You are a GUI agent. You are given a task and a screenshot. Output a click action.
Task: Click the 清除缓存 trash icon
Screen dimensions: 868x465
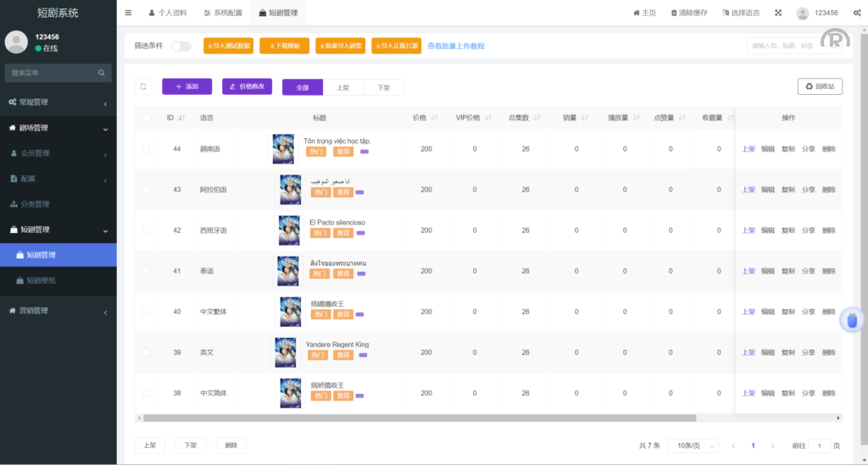point(675,13)
